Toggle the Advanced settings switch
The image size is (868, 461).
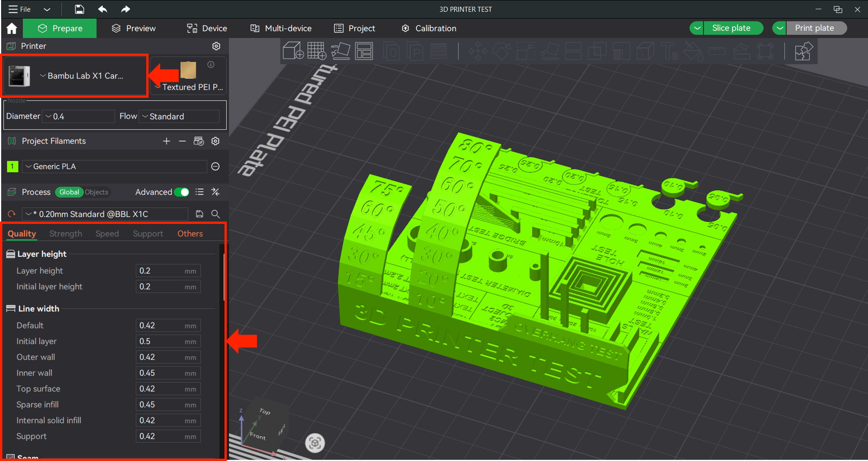[182, 192]
